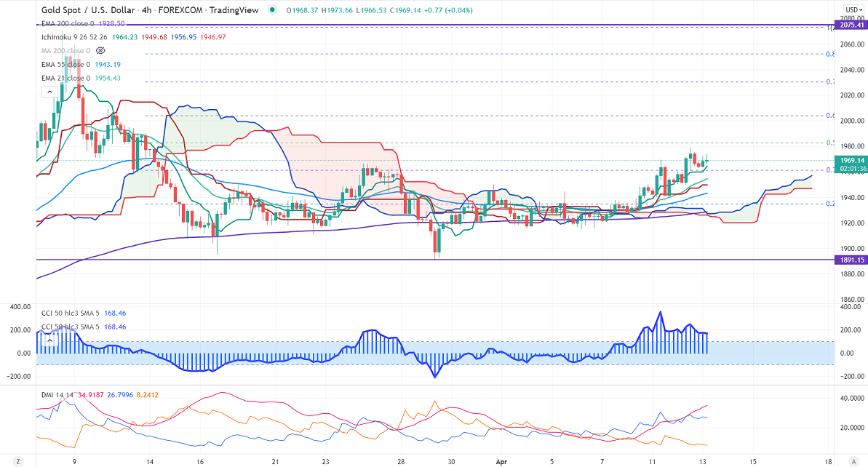
Task: Collapse the main chart indicator legend
Action: coord(49,92)
